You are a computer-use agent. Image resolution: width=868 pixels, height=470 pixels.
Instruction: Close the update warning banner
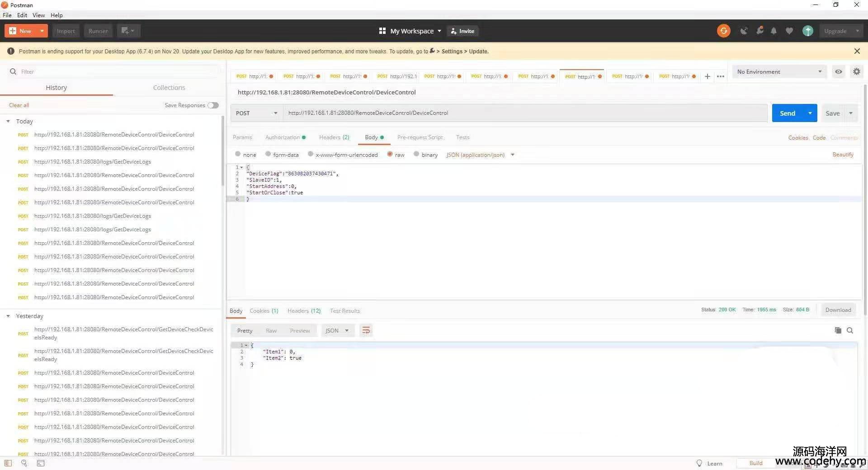point(857,51)
